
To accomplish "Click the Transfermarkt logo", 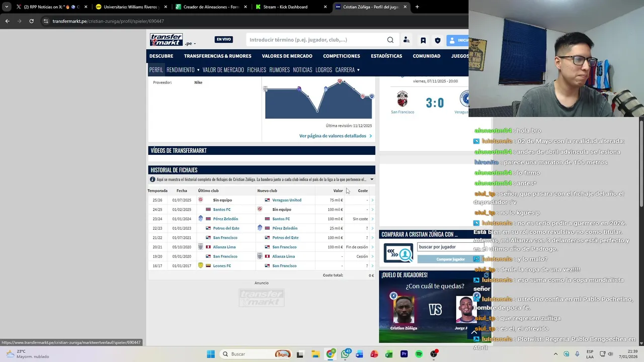I will (x=166, y=40).
